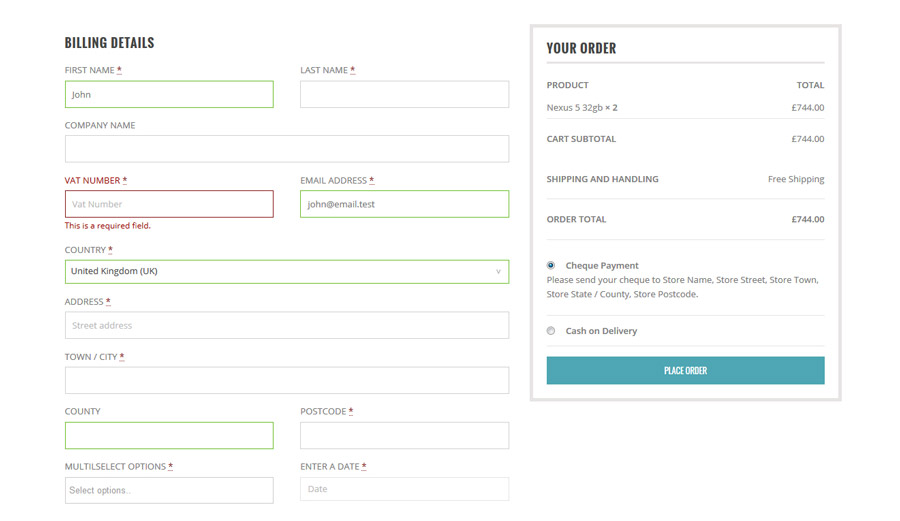
Task: Click the Town / City input
Action: 287,380
